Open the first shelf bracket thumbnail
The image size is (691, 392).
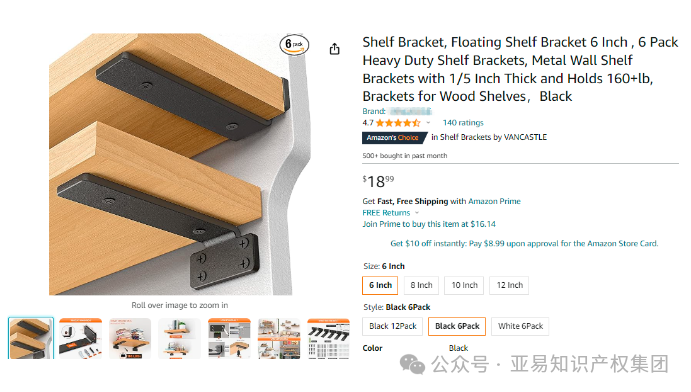click(31, 338)
